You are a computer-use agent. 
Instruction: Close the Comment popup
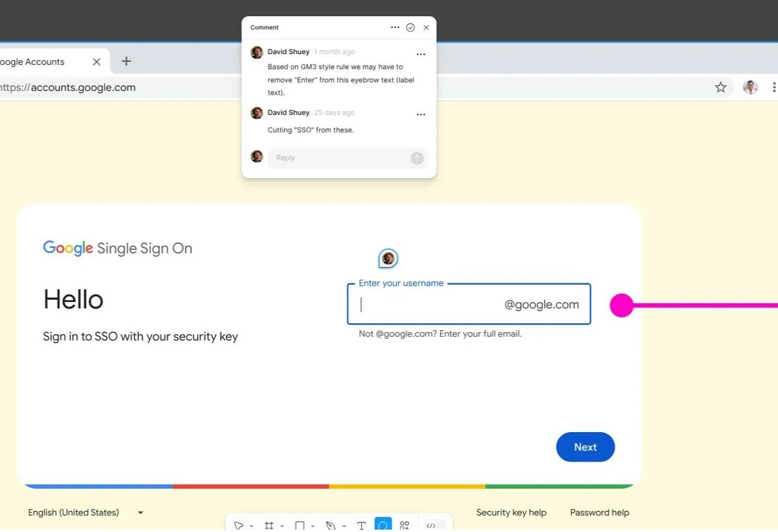tap(426, 28)
